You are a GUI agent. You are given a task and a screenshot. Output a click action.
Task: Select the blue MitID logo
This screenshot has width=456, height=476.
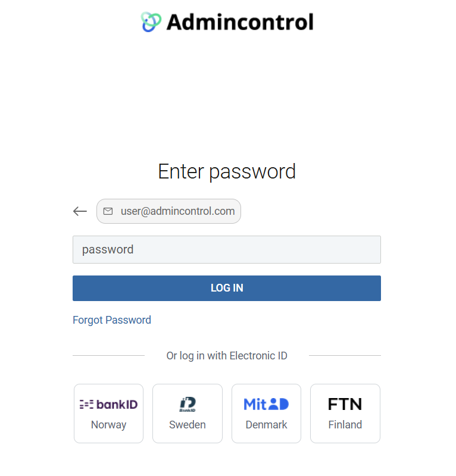(266, 404)
